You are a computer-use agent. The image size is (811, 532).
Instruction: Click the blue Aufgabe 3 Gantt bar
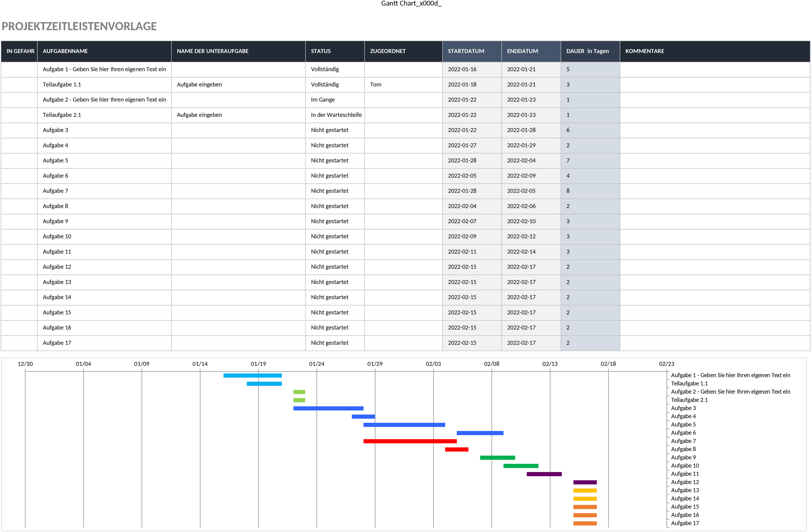tap(328, 408)
